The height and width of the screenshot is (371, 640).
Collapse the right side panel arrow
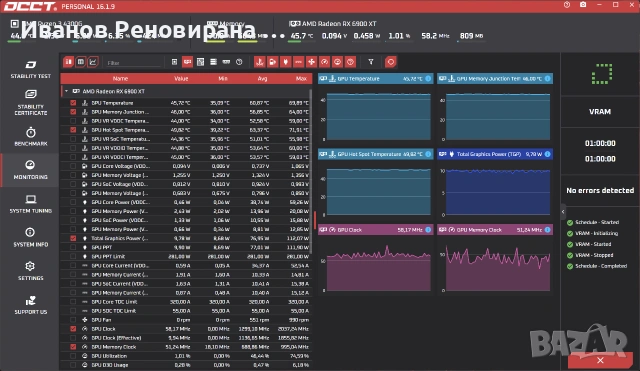563,211
